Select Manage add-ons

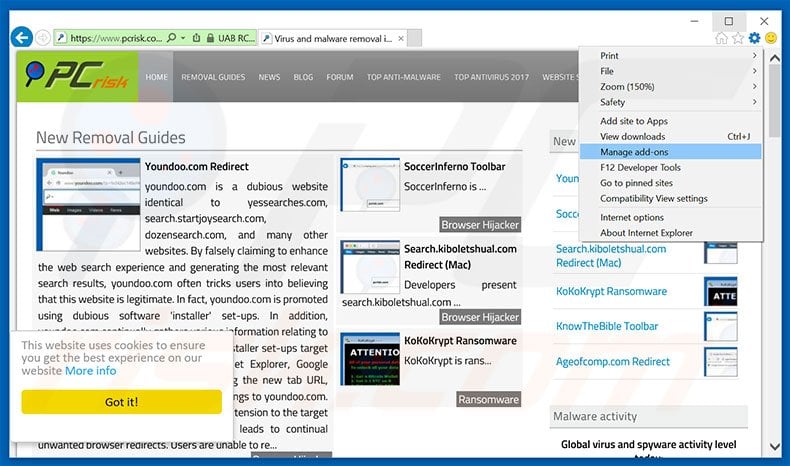click(x=671, y=152)
